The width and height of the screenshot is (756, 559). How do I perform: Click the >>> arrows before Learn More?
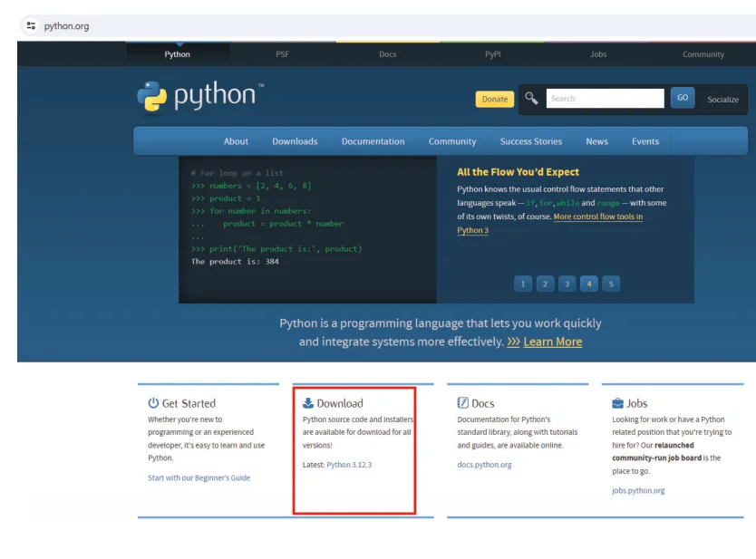coord(513,342)
